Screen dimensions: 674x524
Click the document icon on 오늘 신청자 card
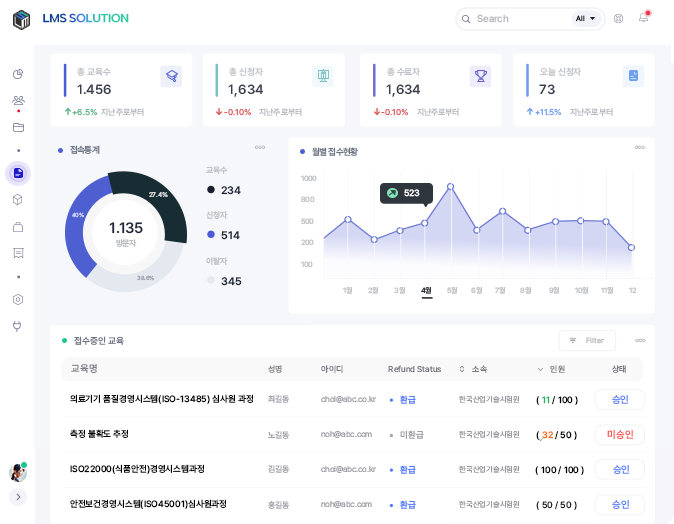[x=634, y=76]
